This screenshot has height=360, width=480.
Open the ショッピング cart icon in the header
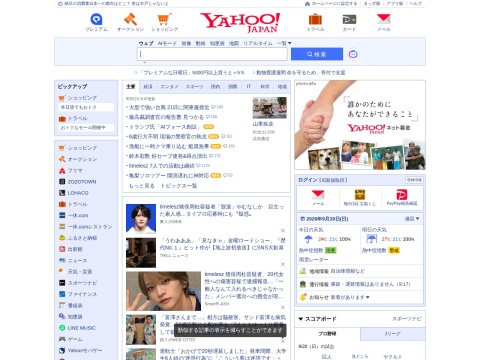coord(164,22)
